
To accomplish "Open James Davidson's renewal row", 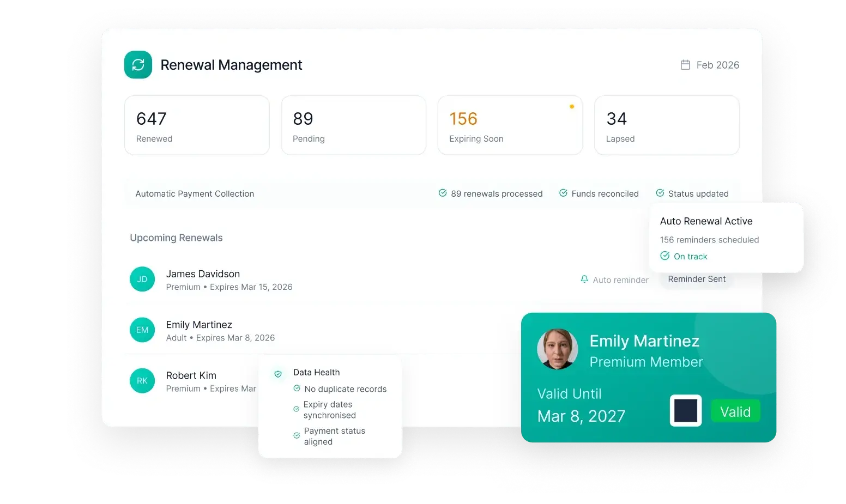I will [x=432, y=280].
